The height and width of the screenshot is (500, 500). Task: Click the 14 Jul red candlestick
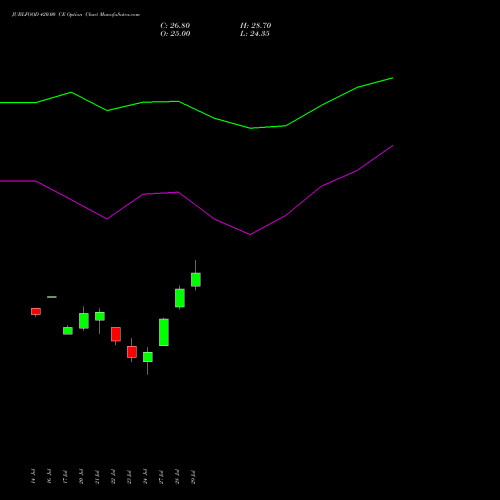pyautogui.click(x=36, y=311)
